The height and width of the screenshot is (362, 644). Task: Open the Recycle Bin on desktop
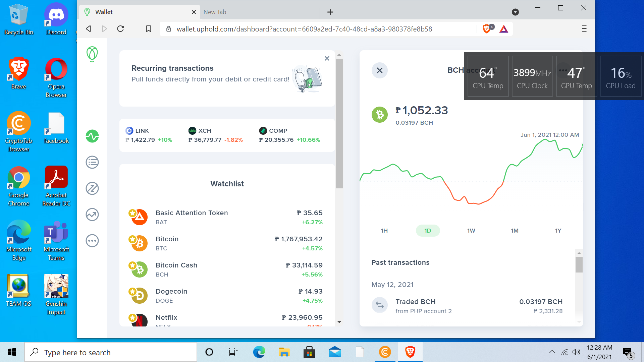pos(19,19)
